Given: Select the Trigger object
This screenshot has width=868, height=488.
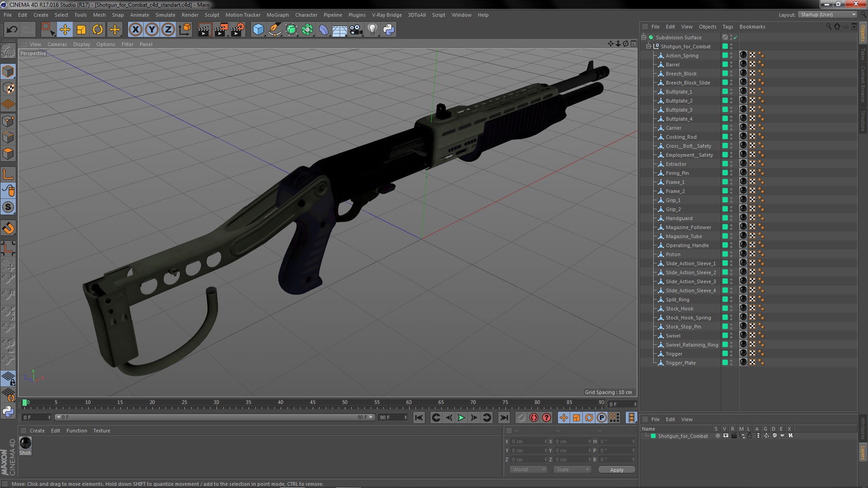Looking at the screenshot, I should point(674,354).
